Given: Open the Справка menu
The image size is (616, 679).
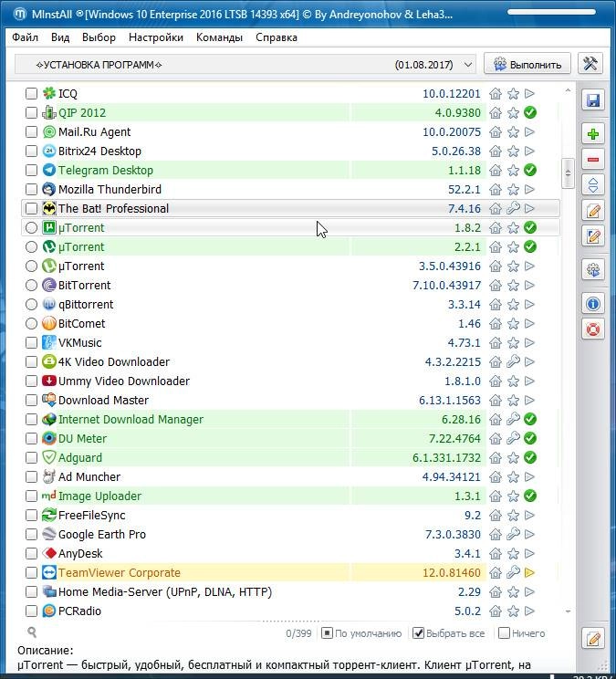Looking at the screenshot, I should pyautogui.click(x=277, y=37).
